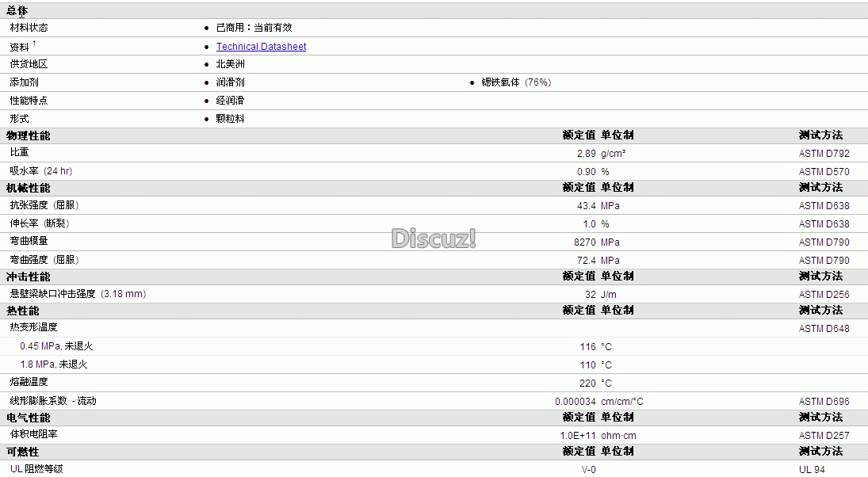Viewport: 868px width, 477px height.
Task: Click the 吸水率 (24 hr) label
Action: [x=41, y=171]
